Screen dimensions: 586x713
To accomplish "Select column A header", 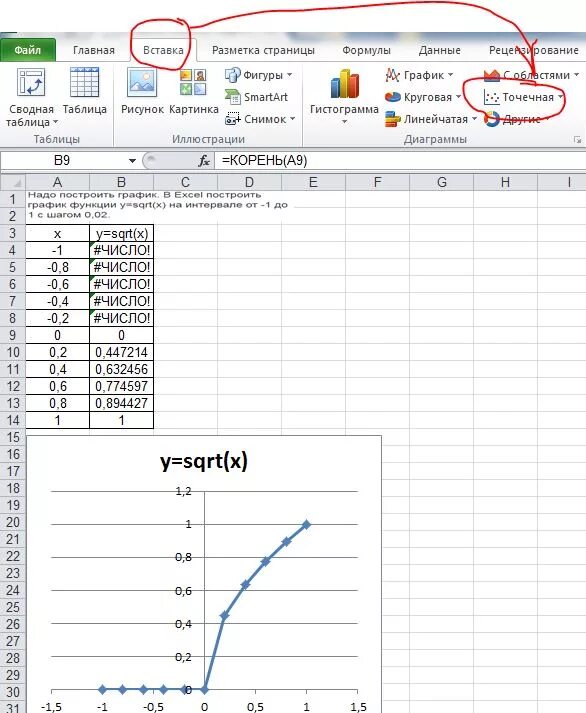I will point(57,182).
